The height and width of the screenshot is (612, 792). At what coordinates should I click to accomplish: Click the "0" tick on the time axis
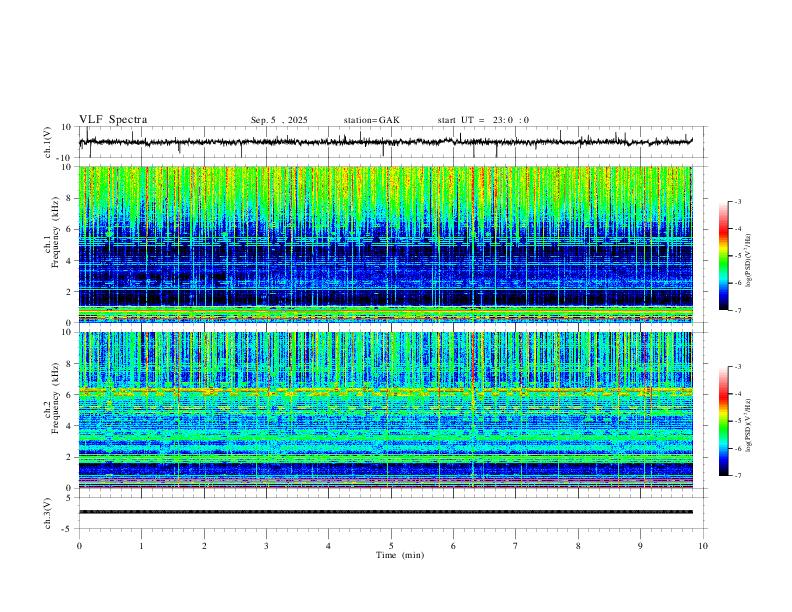click(x=79, y=546)
